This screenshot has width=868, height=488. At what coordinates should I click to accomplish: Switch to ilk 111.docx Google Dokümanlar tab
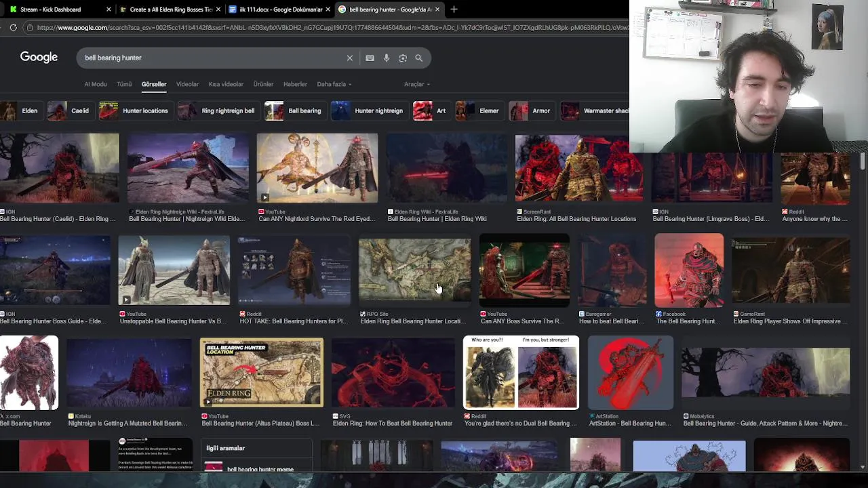point(279,9)
